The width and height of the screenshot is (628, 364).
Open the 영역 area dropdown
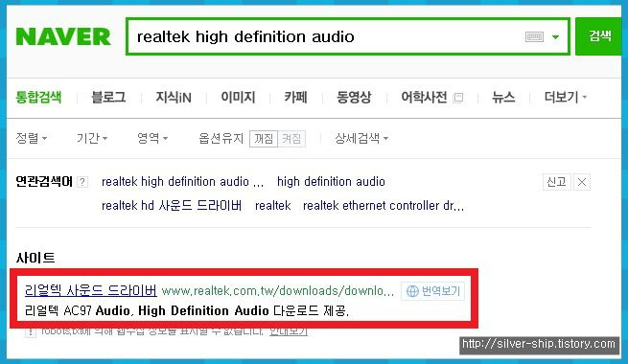[x=152, y=138]
